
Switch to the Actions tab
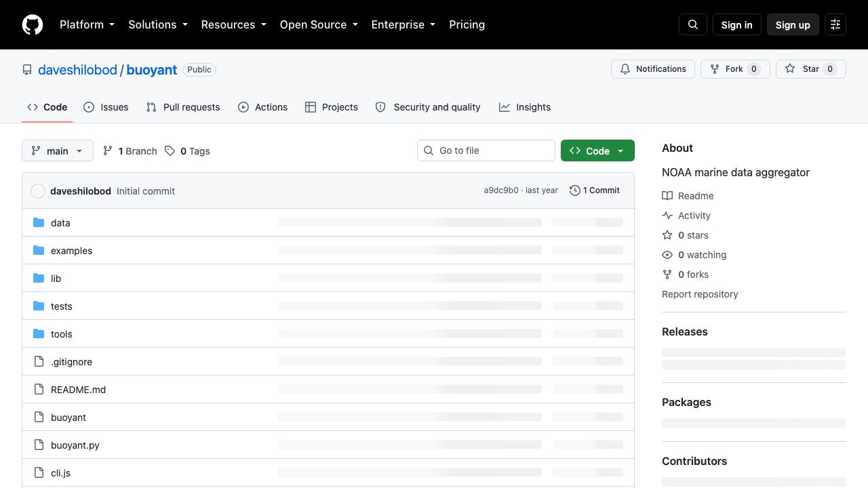(x=263, y=107)
